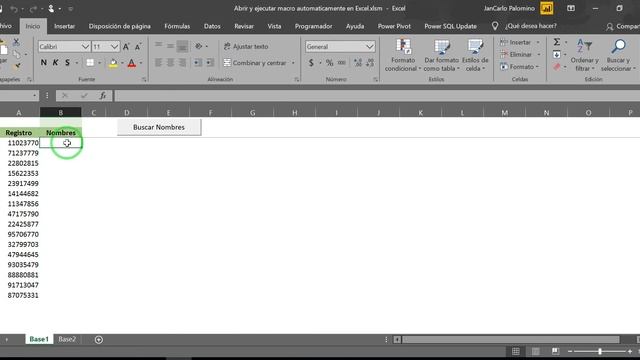
Task: Open Ordenar y filtrar menu
Action: point(584,56)
